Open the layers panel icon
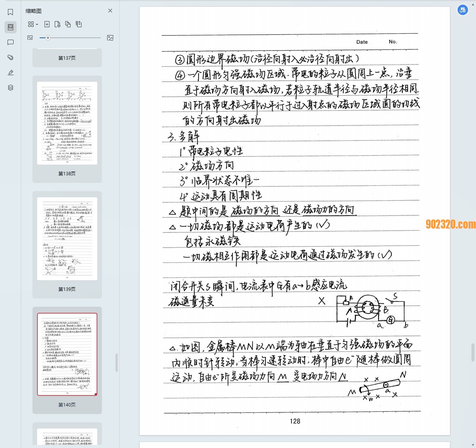This screenshot has height=448, width=476. pos(11,88)
